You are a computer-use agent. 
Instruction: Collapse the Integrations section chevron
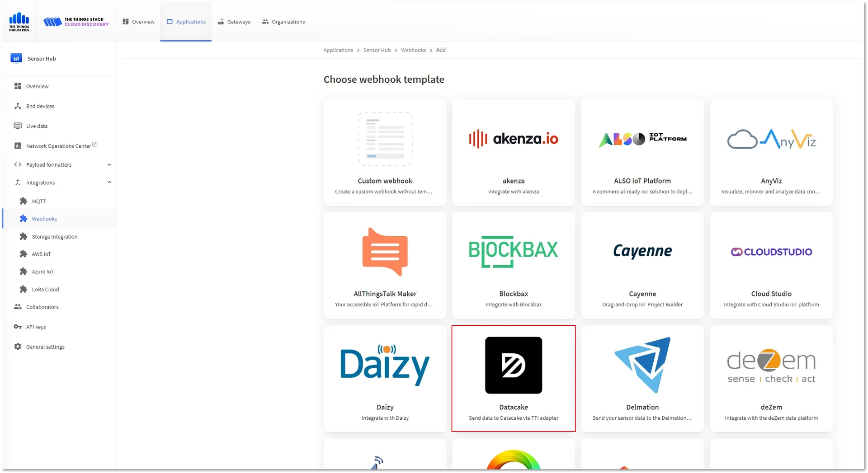109,183
